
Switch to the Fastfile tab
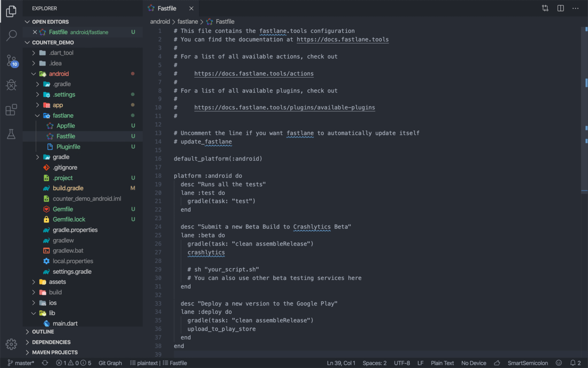coord(170,8)
